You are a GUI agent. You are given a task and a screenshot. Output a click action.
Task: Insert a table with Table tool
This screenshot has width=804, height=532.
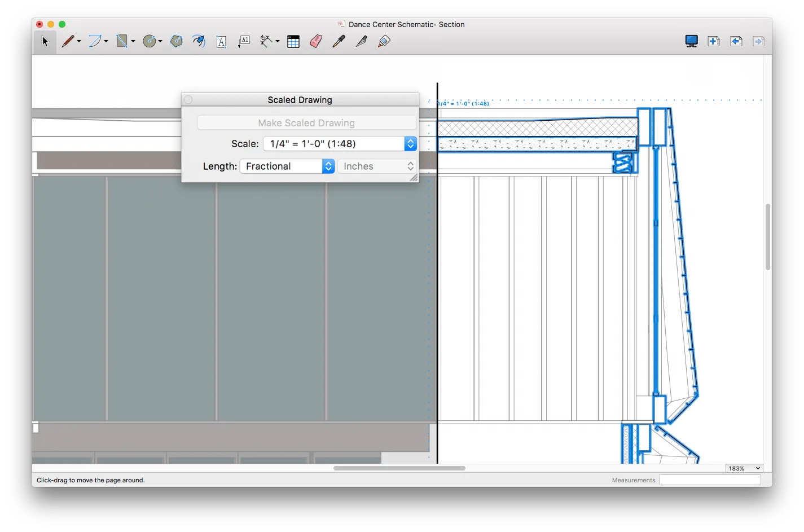[x=293, y=42]
